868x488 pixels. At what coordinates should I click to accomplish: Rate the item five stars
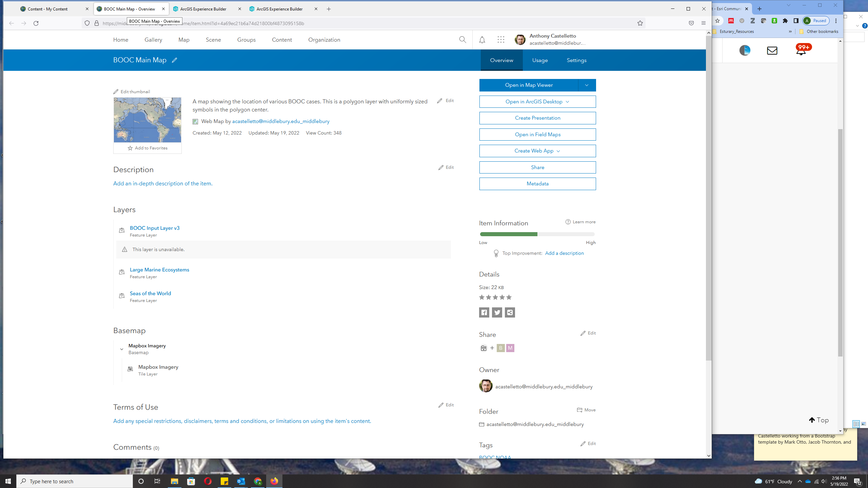[509, 298]
